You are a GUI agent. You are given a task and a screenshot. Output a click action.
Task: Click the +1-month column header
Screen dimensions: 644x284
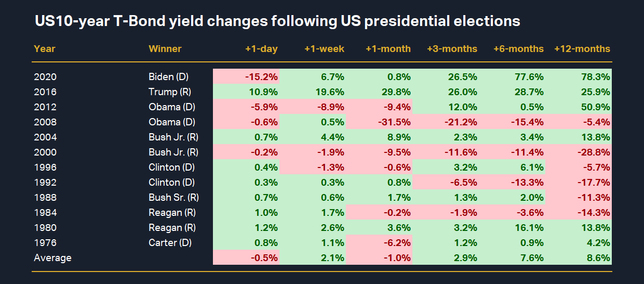(x=388, y=49)
